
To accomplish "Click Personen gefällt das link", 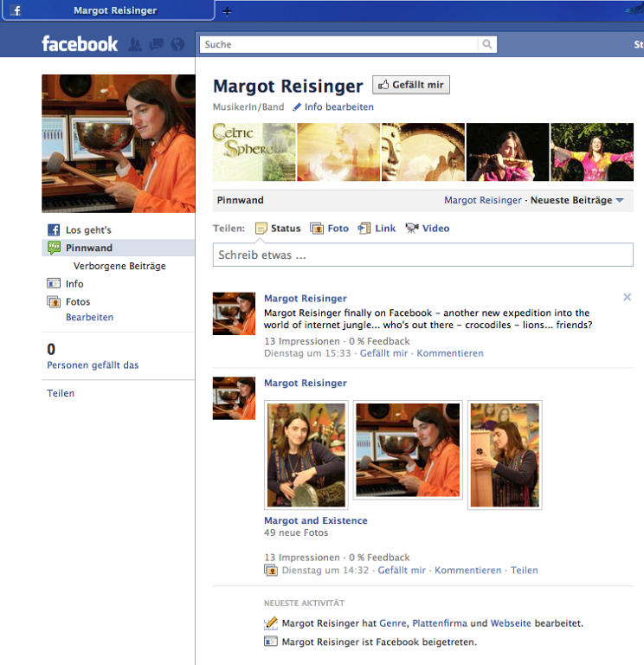I will tap(93, 365).
